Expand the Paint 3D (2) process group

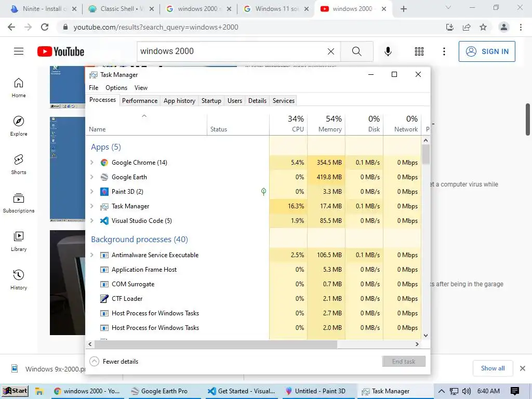pos(91,192)
